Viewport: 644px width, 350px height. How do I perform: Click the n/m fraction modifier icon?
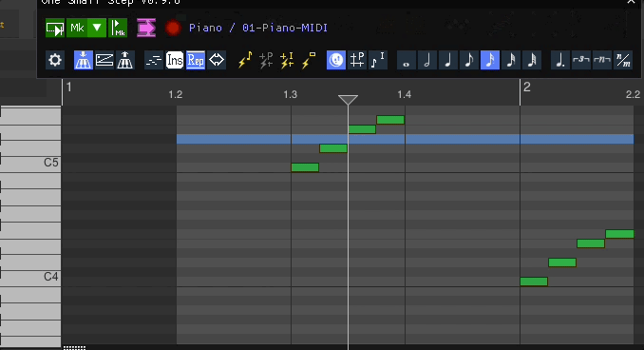tap(623, 60)
